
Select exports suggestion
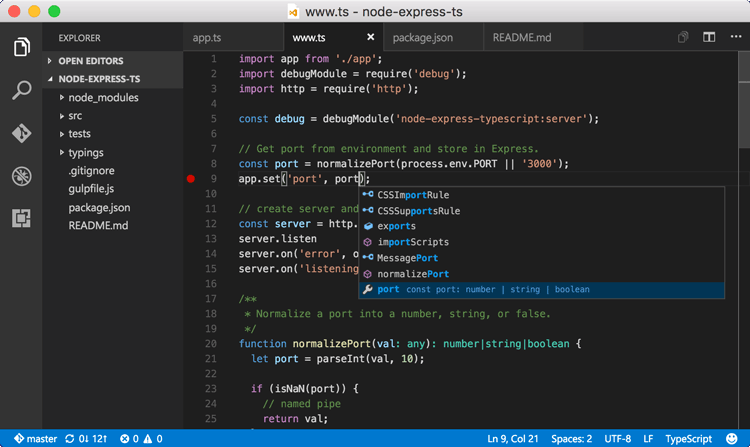(x=541, y=226)
